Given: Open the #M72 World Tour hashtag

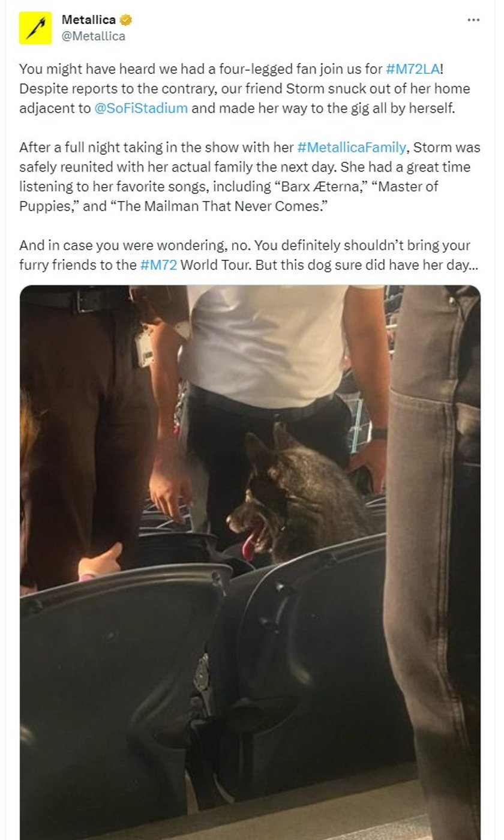Looking at the screenshot, I should 158,265.
